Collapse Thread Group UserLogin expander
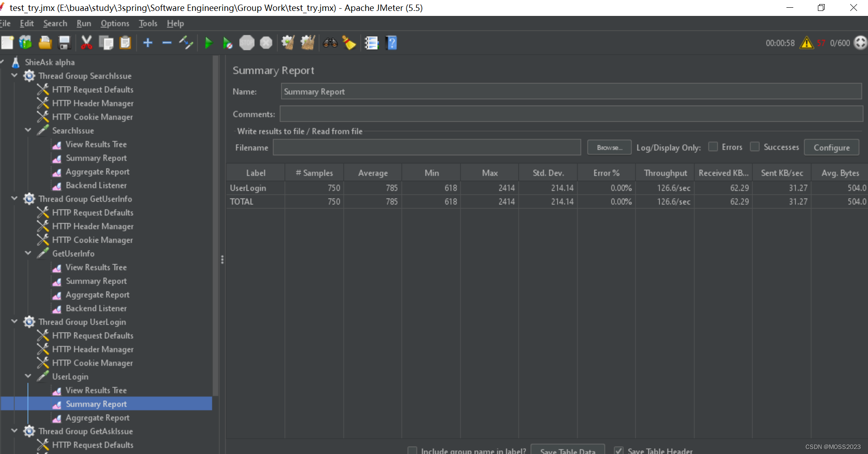Image resolution: width=868 pixels, height=454 pixels. click(x=14, y=321)
